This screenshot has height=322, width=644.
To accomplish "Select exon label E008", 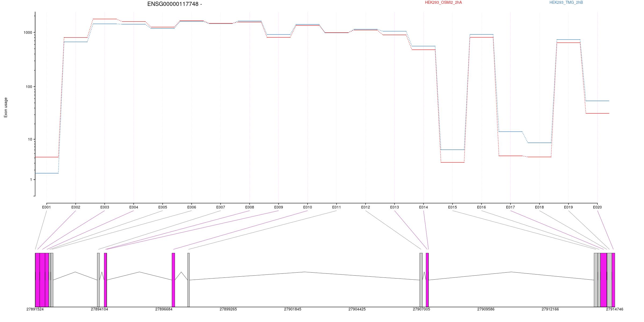I will 250,207.
